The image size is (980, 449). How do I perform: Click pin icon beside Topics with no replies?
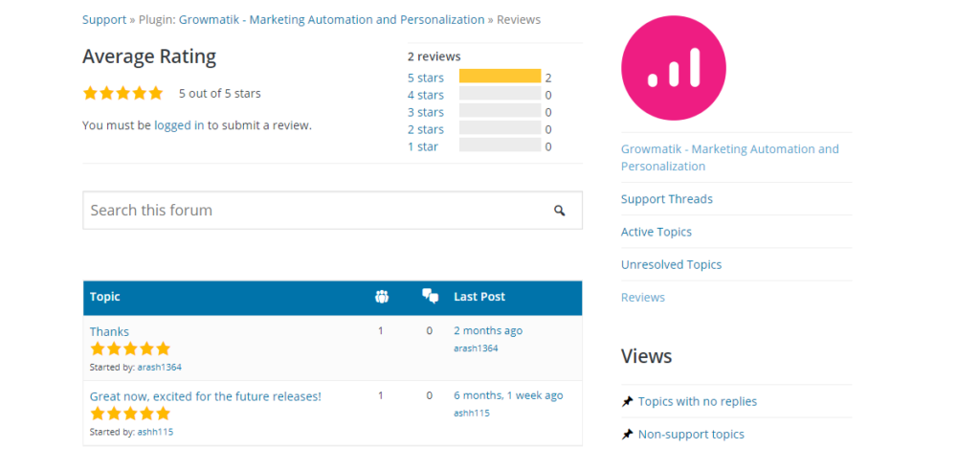tap(627, 401)
